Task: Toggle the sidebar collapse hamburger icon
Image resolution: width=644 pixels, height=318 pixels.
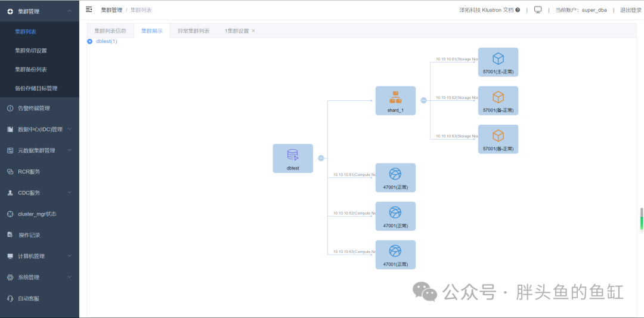Action: (x=89, y=10)
